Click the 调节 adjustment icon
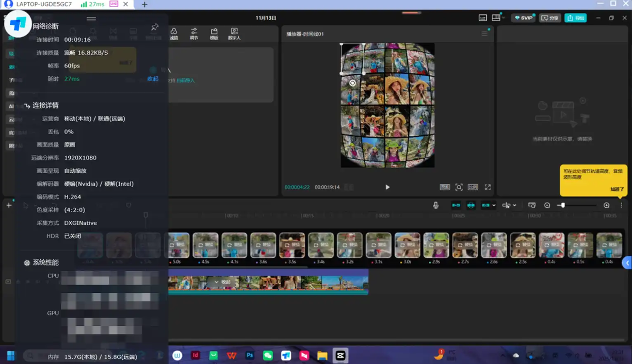This screenshot has height=364, width=632. point(194,34)
